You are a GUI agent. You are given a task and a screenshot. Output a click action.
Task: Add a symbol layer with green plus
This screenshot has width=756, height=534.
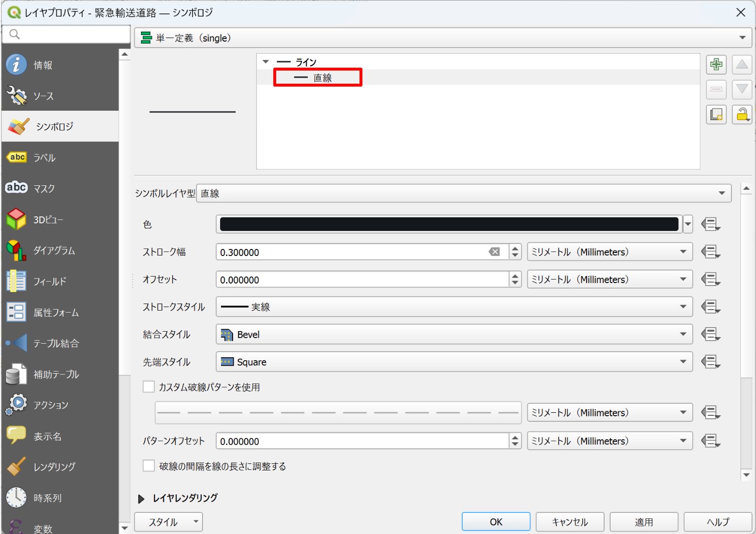(x=716, y=64)
